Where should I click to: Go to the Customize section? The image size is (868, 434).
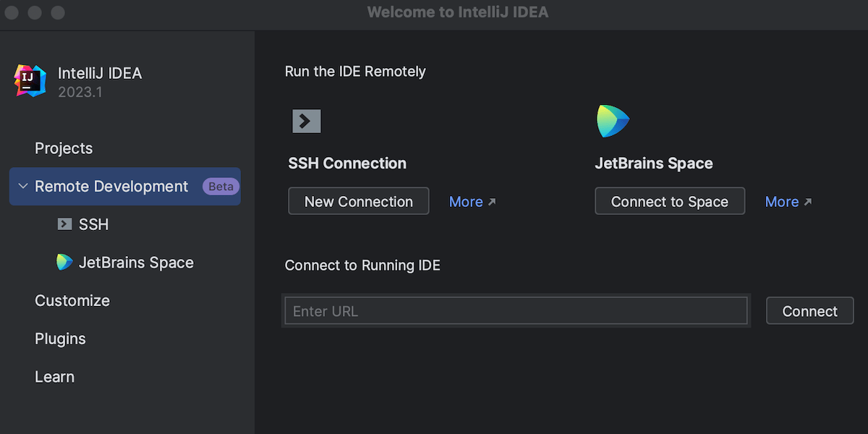[x=72, y=301]
